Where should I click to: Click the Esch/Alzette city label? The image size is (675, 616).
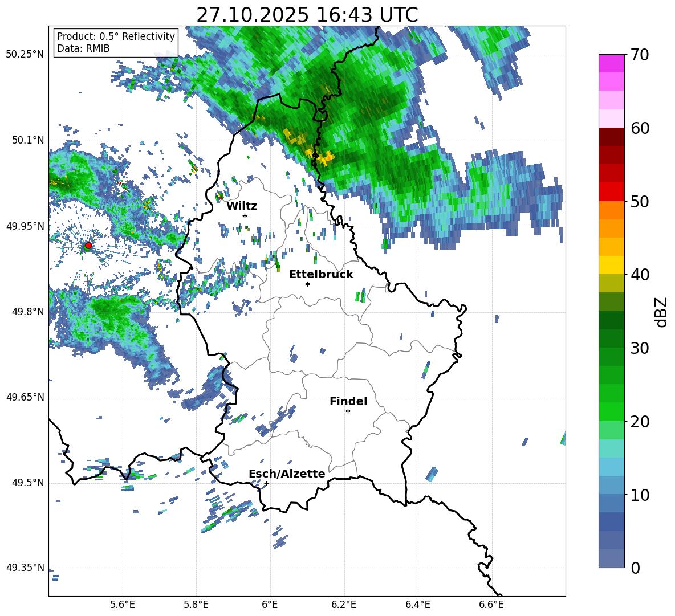(287, 474)
